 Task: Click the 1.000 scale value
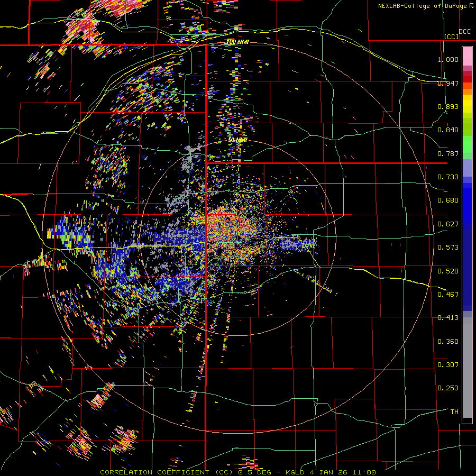click(x=448, y=59)
